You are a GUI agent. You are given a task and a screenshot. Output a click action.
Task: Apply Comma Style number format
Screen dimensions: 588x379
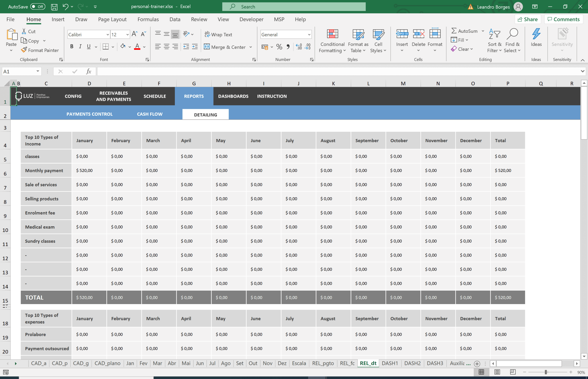point(288,47)
